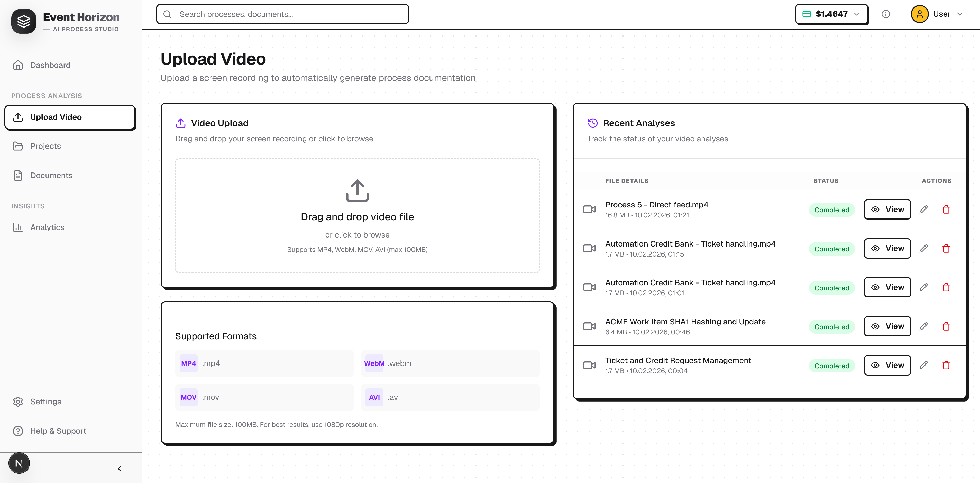Image resolution: width=980 pixels, height=483 pixels.
Task: Open Analytics in the Insights section
Action: tap(47, 227)
